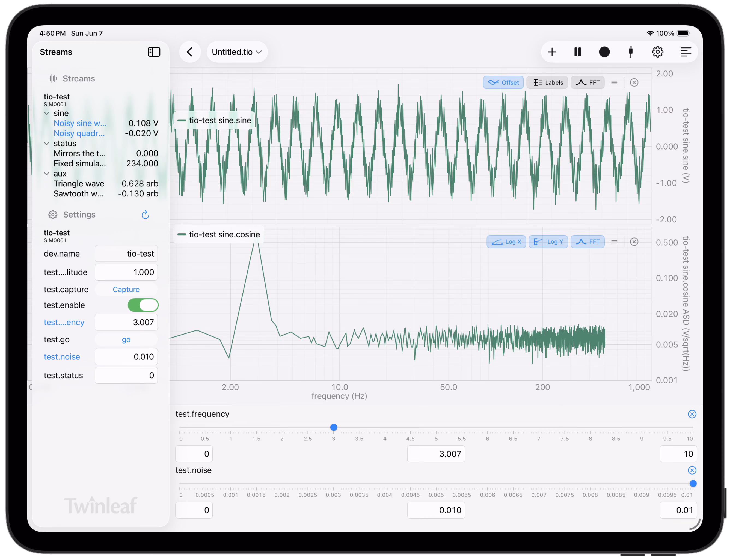Edit sidebar test.noise field 0.010
This screenshot has width=730, height=560.
(x=126, y=357)
